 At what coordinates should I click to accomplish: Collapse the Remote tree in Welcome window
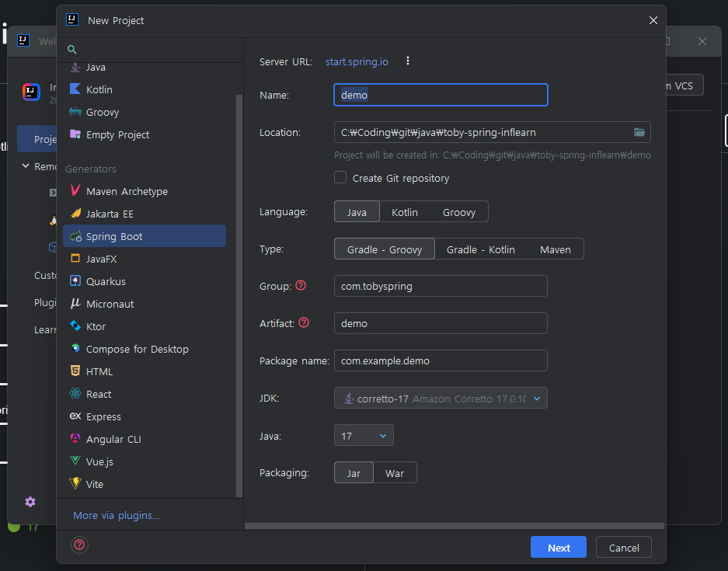[26, 165]
